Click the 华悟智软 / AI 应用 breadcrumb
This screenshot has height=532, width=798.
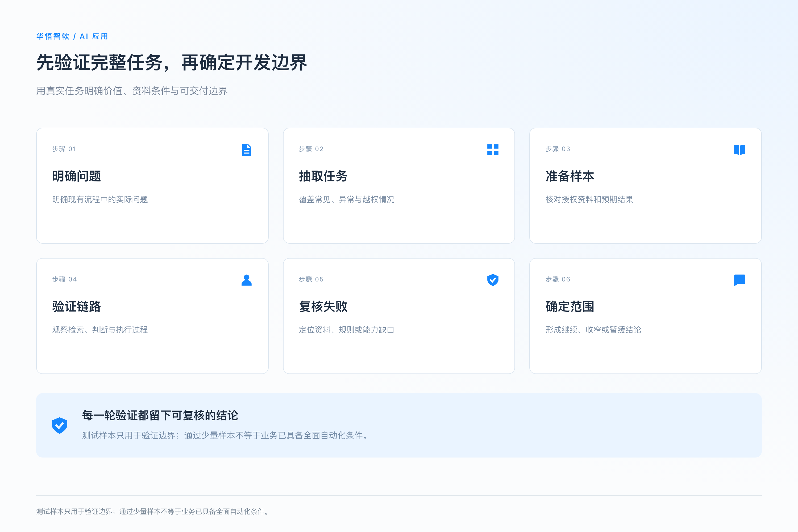point(72,36)
